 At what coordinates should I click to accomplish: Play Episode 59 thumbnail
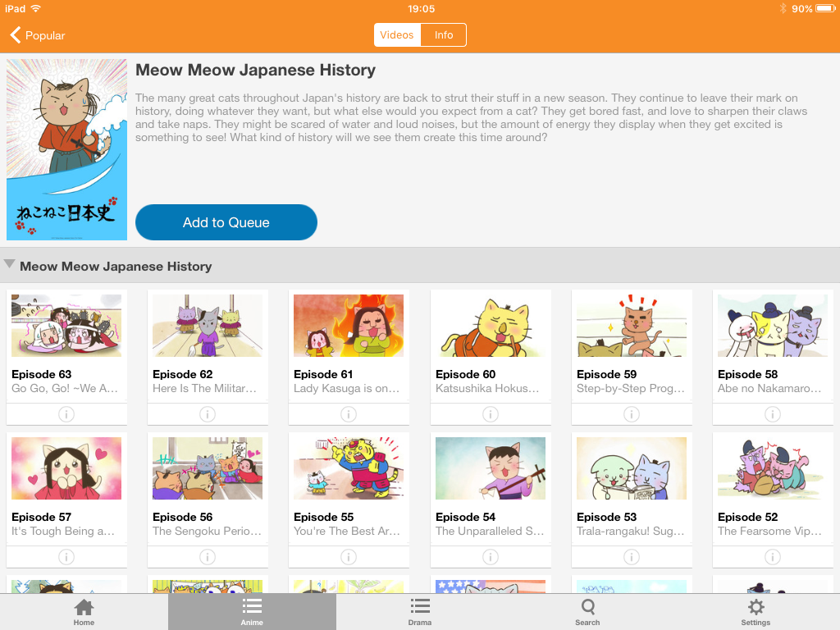click(632, 325)
